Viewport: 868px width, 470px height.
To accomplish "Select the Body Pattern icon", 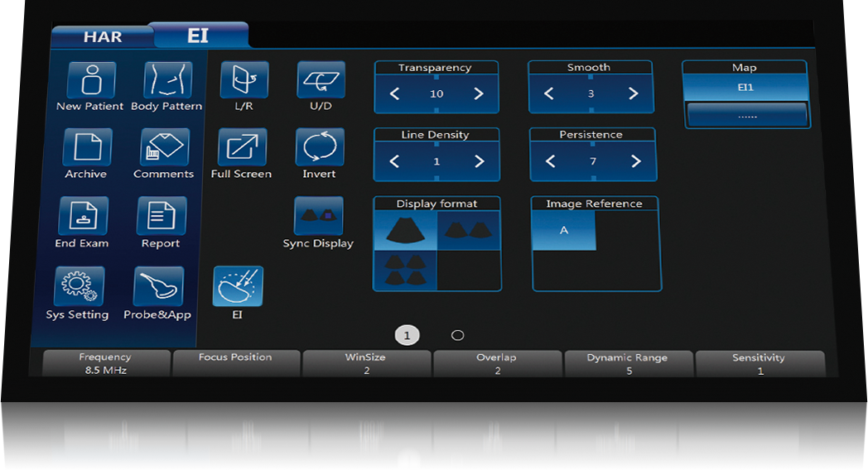I will tap(167, 81).
